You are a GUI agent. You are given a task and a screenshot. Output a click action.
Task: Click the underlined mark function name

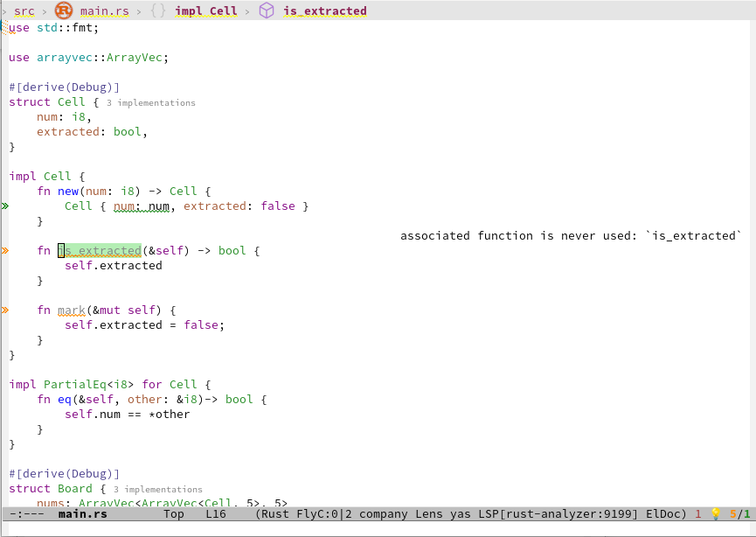tap(72, 310)
